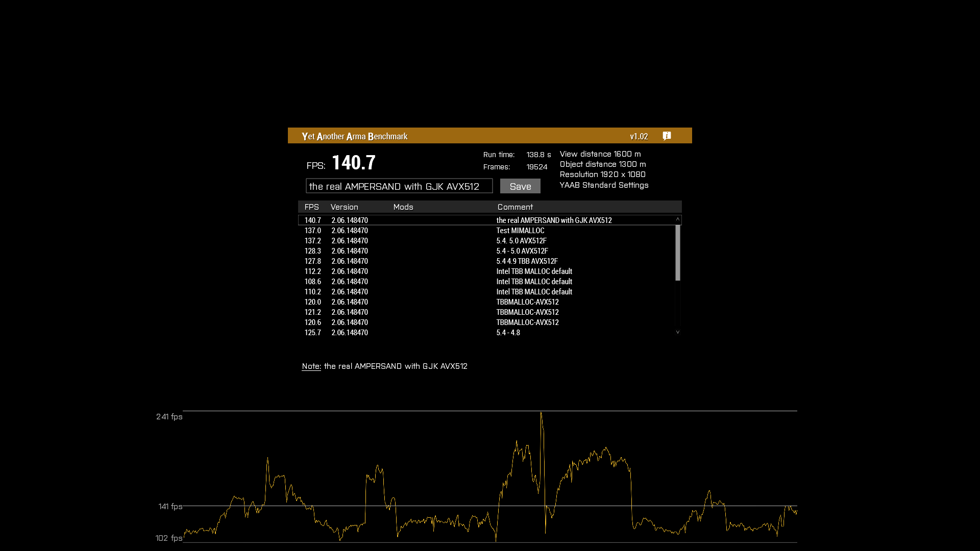Viewport: 980px width, 551px height.
Task: Select the 120.0 TBBMALLOC-AVX512 row
Action: click(486, 302)
